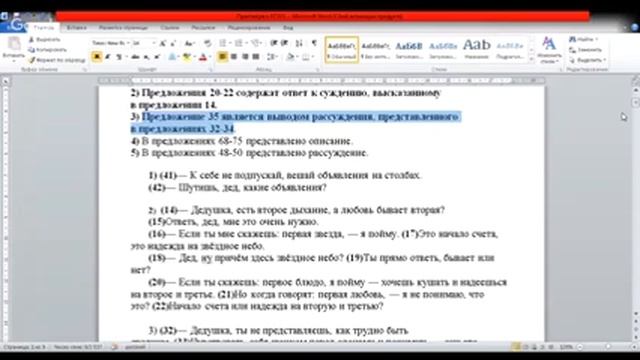Viewport: 640px width, 360px height.
Task: Click the Multilevel list icon
Action: pyautogui.click(x=256, y=43)
